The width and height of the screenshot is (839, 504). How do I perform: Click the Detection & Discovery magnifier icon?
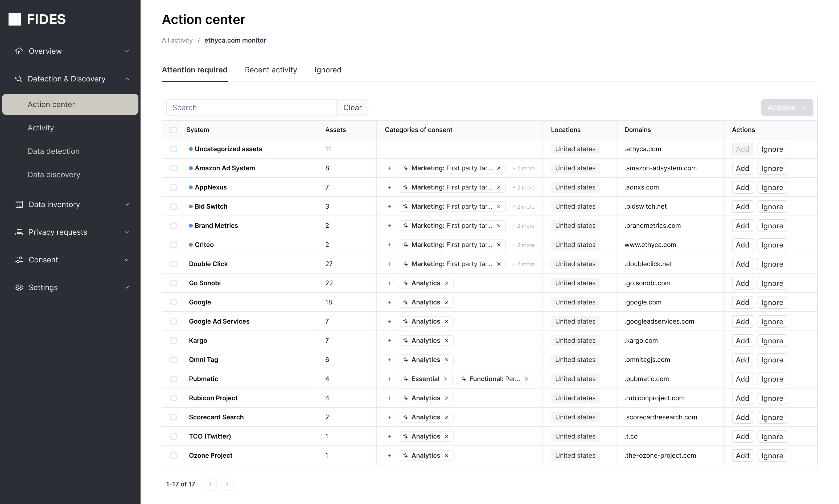click(19, 79)
